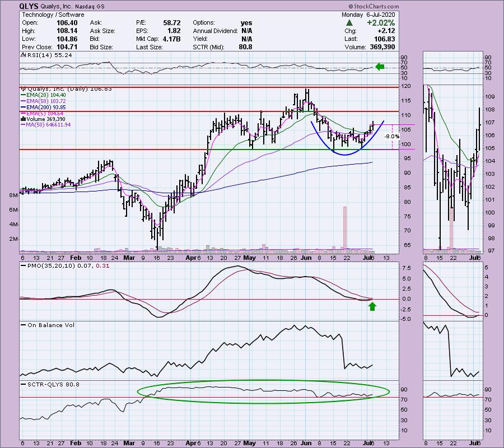Image resolution: width=504 pixels, height=448 pixels.
Task: Click the purple EMA(50) legend line swatch
Action: point(23,101)
